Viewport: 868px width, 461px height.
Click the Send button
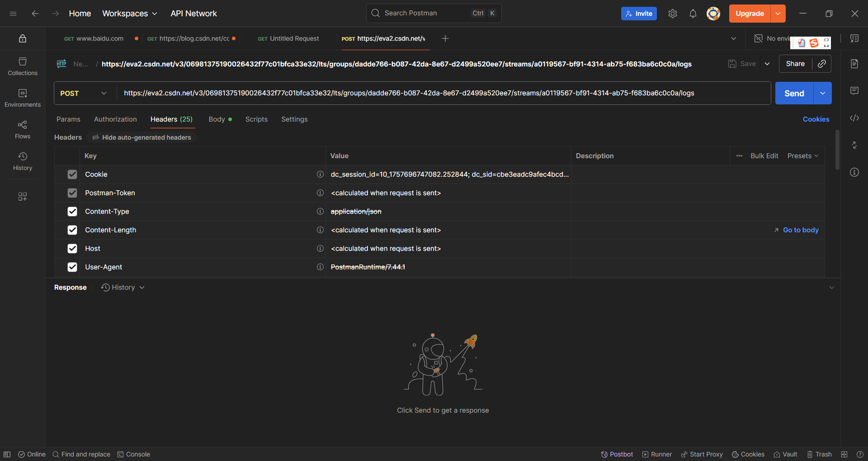tap(794, 93)
